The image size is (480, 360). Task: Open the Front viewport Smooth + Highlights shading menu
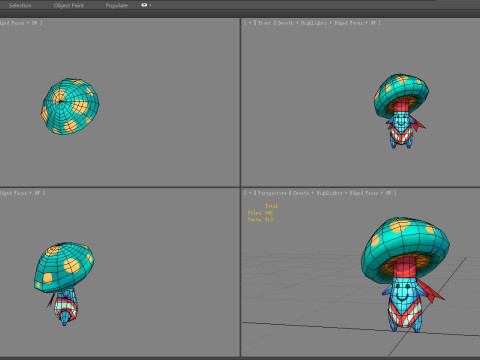point(302,23)
